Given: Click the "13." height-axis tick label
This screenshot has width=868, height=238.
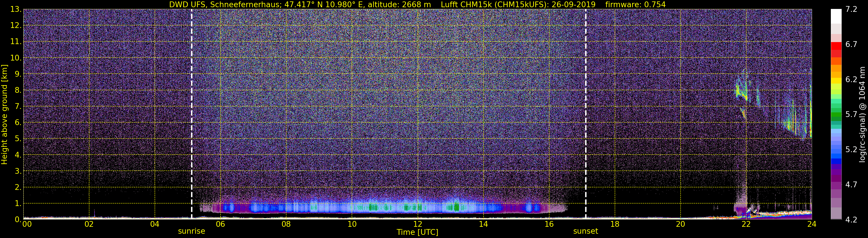Looking at the screenshot, I should coord(16,10).
